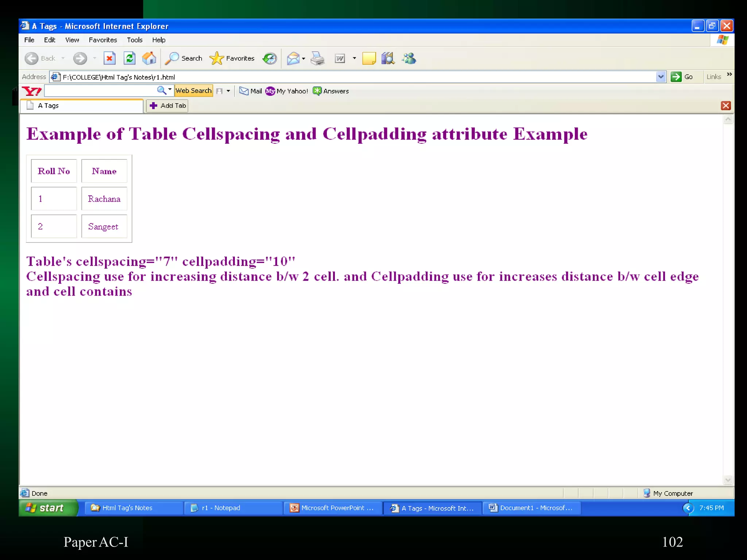Click the Add Tab button
Image resolution: width=747 pixels, height=560 pixels.
click(167, 106)
